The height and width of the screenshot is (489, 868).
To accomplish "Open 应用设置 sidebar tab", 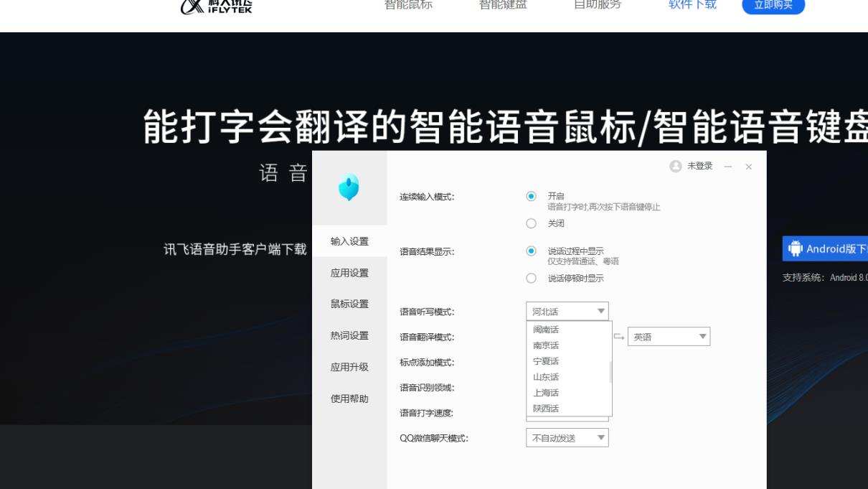I will click(349, 273).
